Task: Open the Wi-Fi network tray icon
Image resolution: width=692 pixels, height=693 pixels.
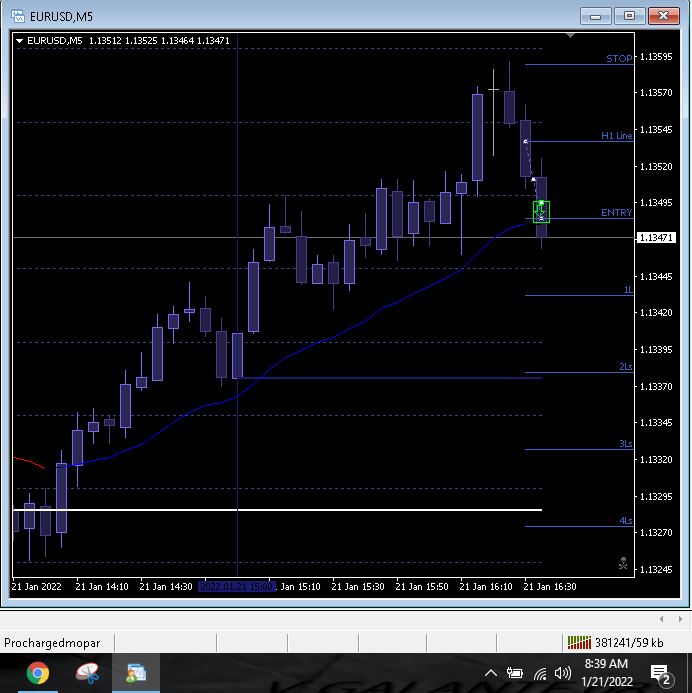Action: (540, 674)
